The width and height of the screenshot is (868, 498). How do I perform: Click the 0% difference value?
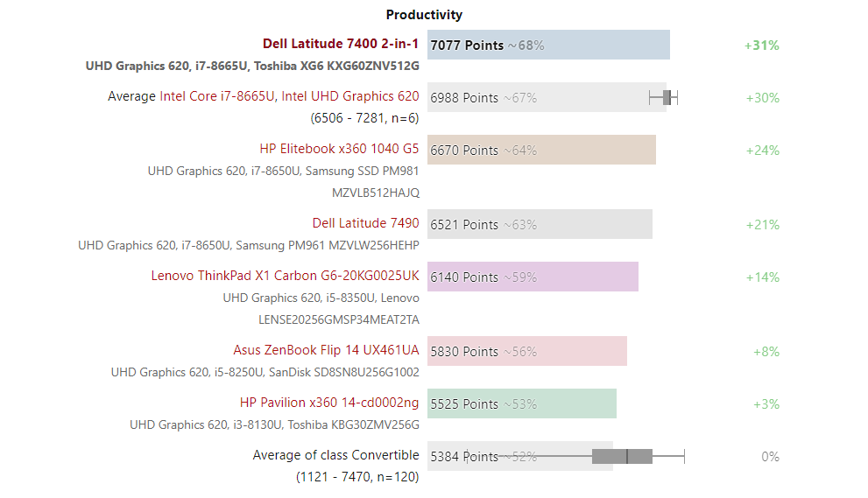click(770, 457)
